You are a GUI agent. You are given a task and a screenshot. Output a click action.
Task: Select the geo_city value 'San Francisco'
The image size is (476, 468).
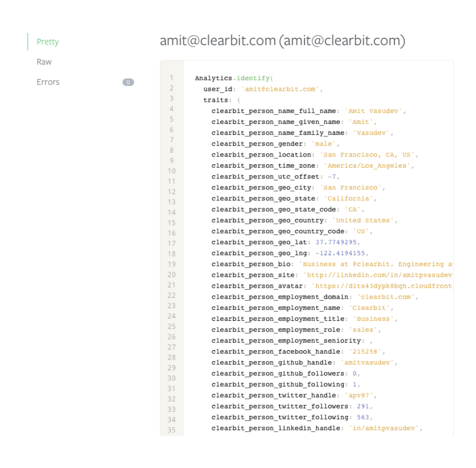[x=351, y=188]
